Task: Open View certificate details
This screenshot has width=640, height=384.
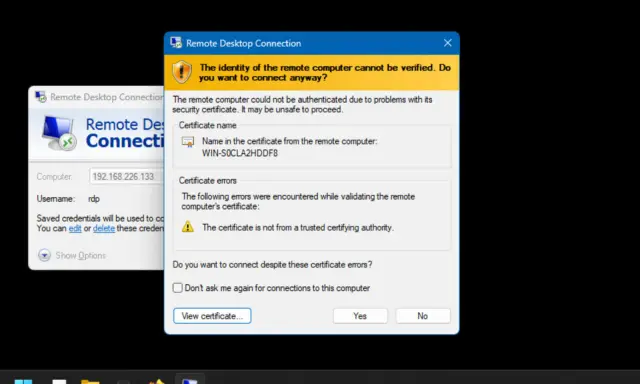Action: (212, 316)
